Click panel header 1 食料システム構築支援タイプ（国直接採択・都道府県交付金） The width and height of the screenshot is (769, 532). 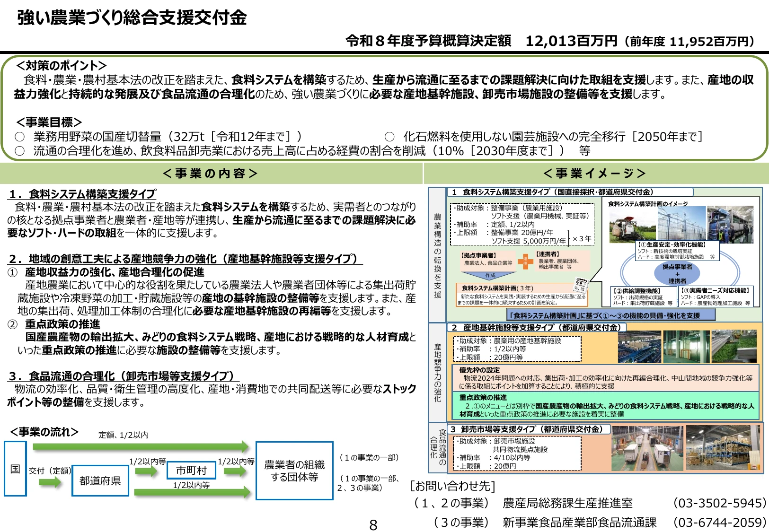(570, 192)
